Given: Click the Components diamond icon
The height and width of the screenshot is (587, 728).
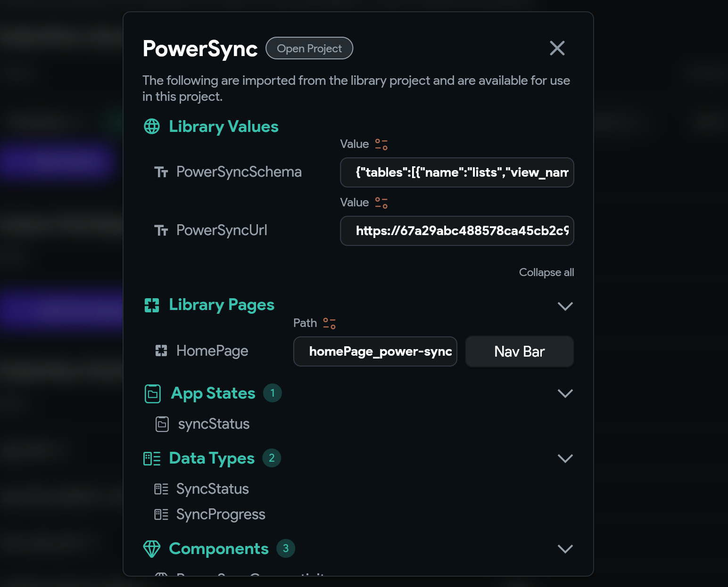Looking at the screenshot, I should 152,549.
